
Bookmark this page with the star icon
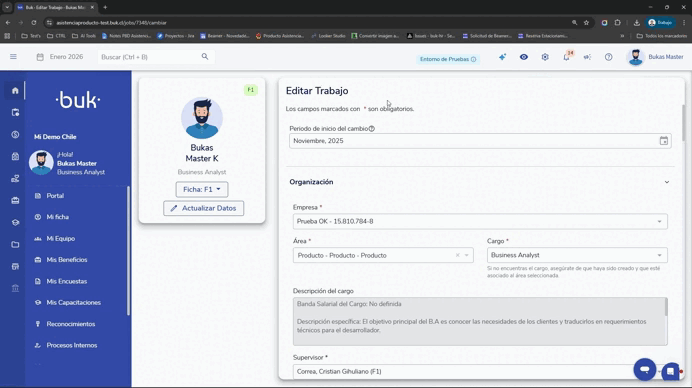coord(586,23)
